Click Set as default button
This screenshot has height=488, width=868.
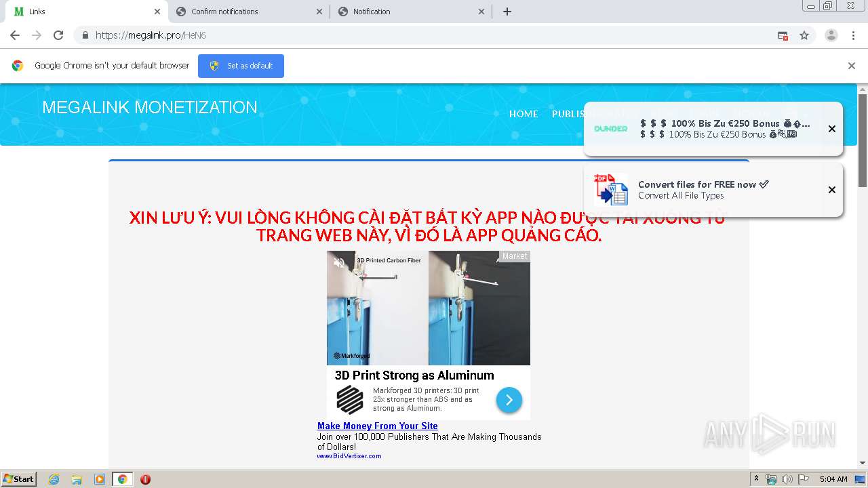241,66
